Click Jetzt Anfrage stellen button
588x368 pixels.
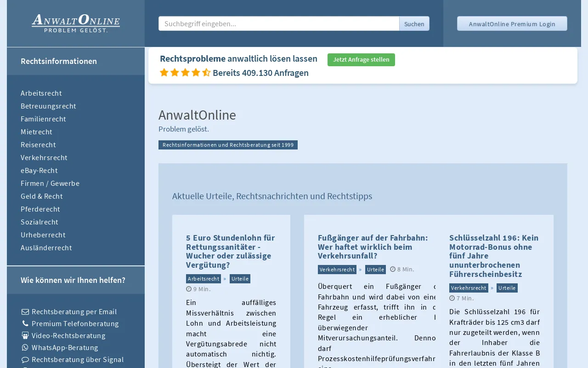click(x=361, y=60)
